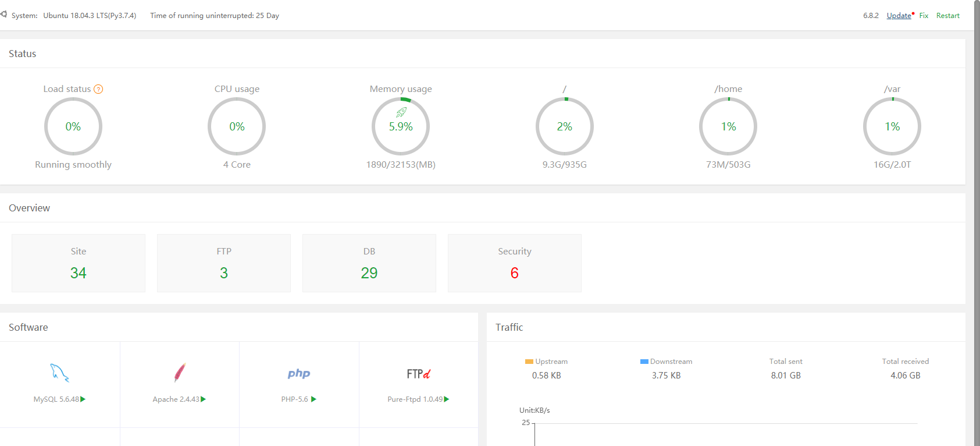Screen dimensions: 980x446
Task: Click the Load status help question icon
Action: click(98, 89)
